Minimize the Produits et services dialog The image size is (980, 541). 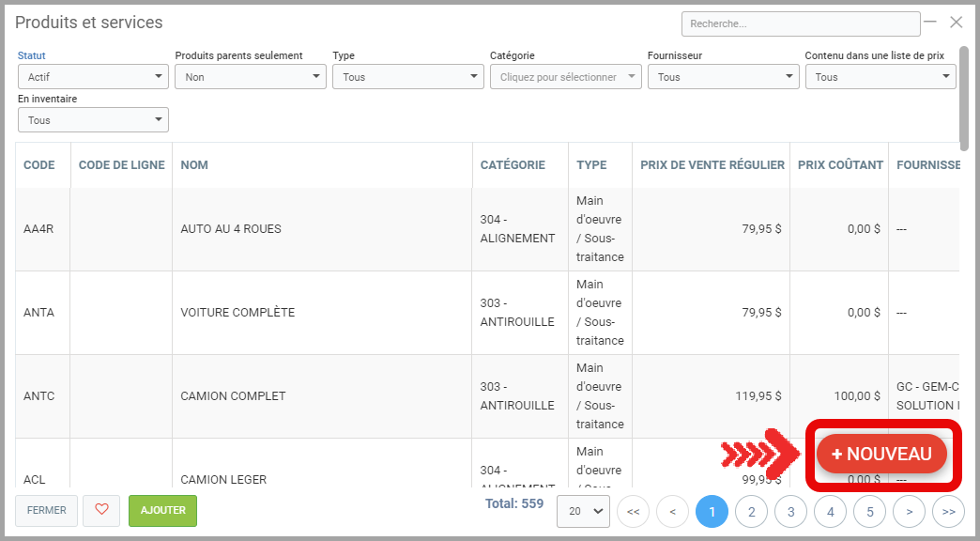pos(930,21)
